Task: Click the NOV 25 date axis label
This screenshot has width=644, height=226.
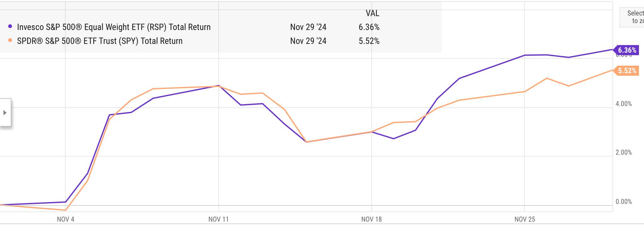Action: [524, 219]
